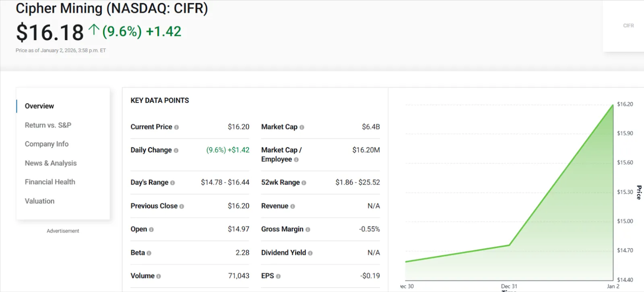The height and width of the screenshot is (292, 644).
Task: Open News & Analysis section
Action: coord(51,163)
